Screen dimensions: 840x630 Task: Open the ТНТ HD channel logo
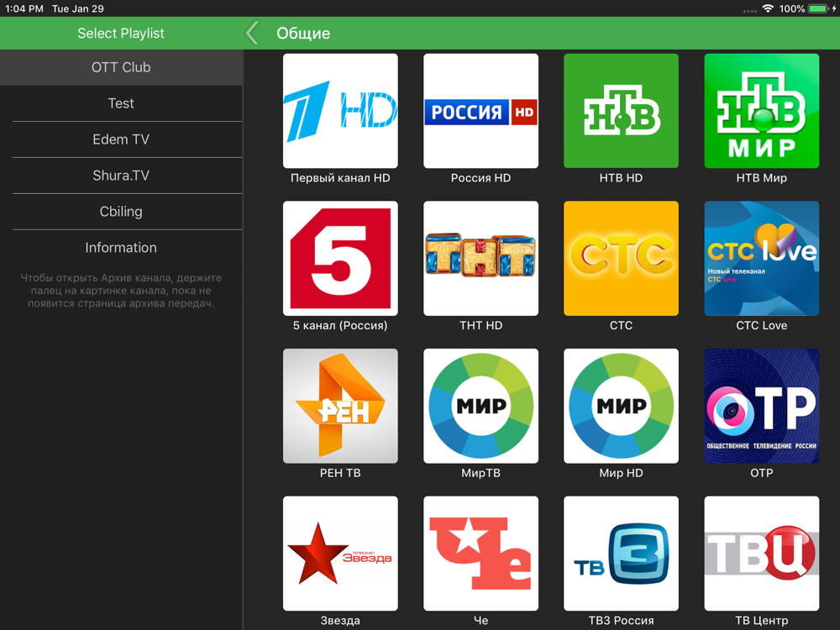pyautogui.click(x=480, y=258)
